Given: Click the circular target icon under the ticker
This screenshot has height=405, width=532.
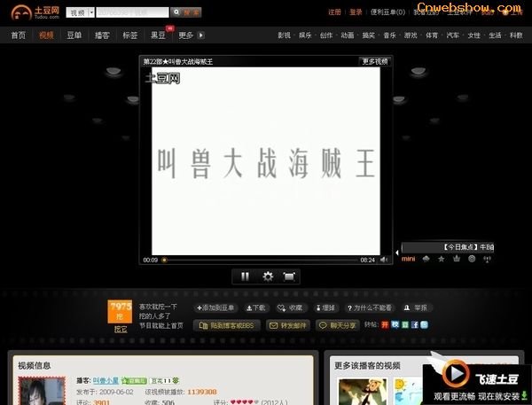Looking at the screenshot, I should pyautogui.click(x=472, y=259).
